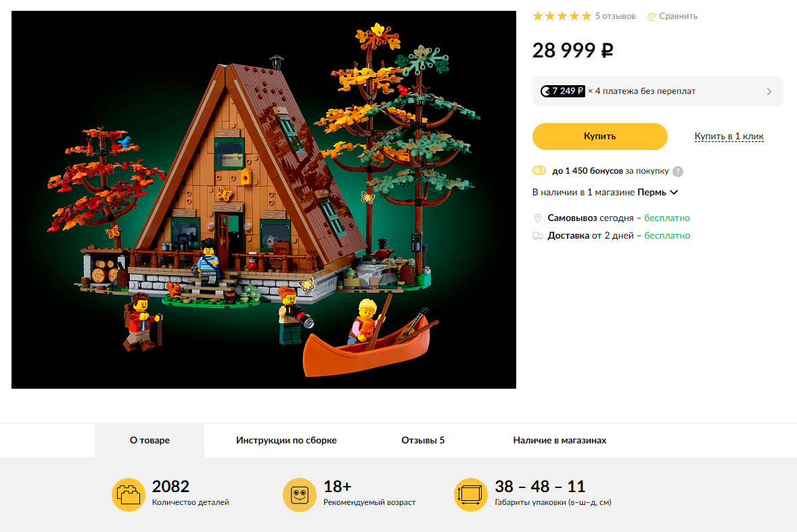Open installment payment details chevron
The height and width of the screenshot is (532, 797).
[769, 91]
